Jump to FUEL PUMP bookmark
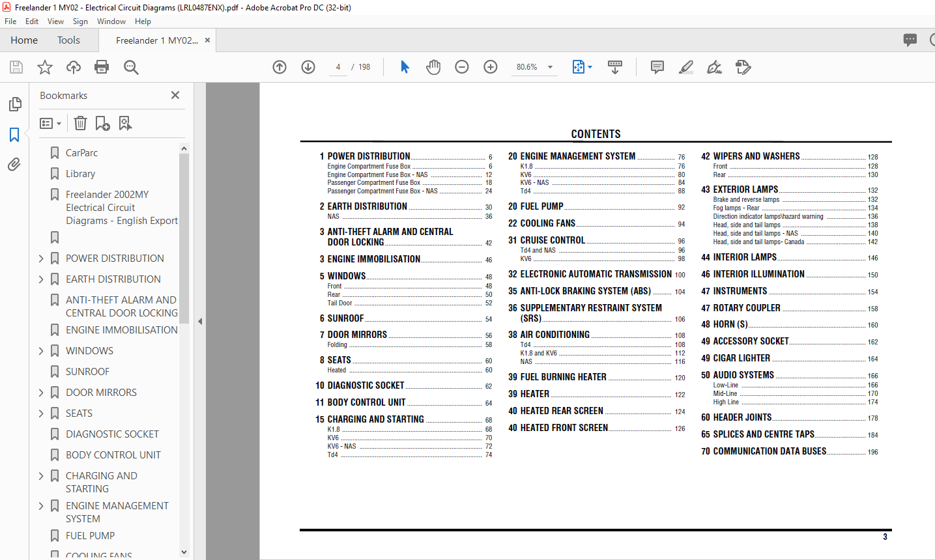Image resolution: width=935 pixels, height=560 pixels. pyautogui.click(x=90, y=536)
